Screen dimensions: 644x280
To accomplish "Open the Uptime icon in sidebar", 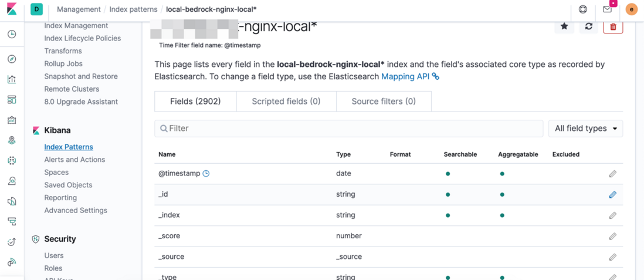I will click(12, 242).
